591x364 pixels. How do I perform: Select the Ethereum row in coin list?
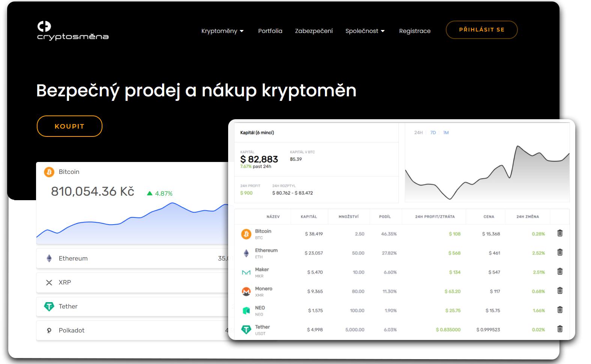click(132, 258)
